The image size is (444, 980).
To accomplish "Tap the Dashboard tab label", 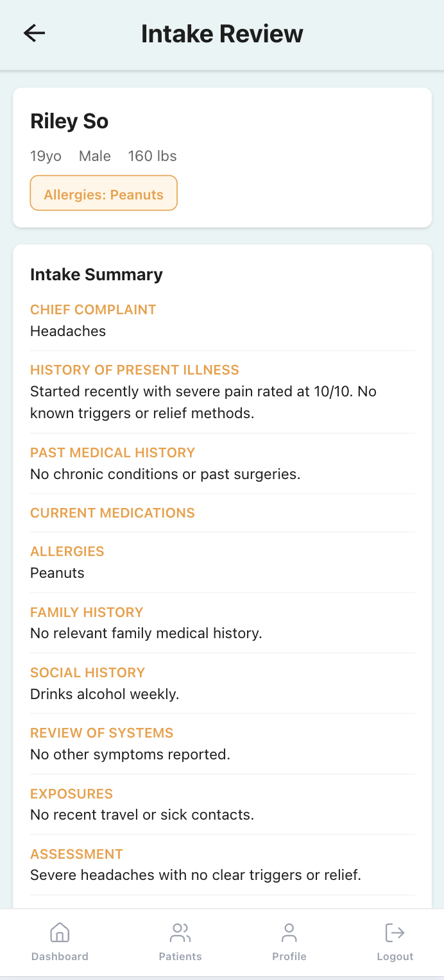I will [x=60, y=956].
